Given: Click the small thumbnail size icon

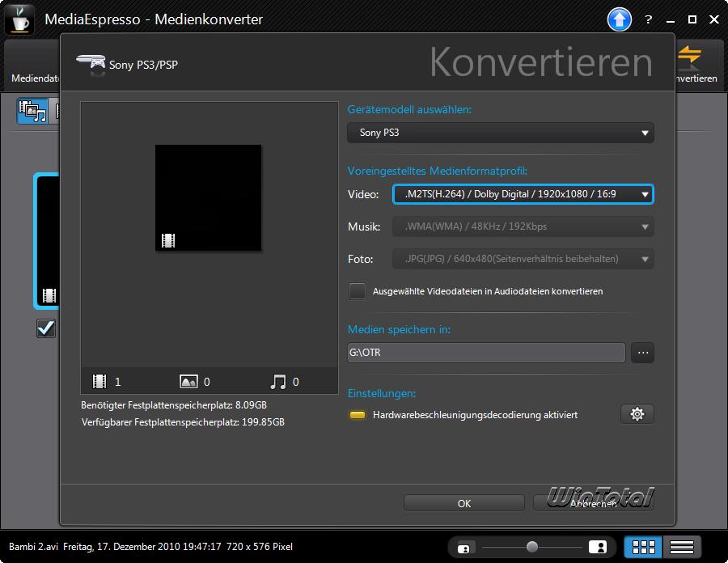Looking at the screenshot, I should click(464, 548).
